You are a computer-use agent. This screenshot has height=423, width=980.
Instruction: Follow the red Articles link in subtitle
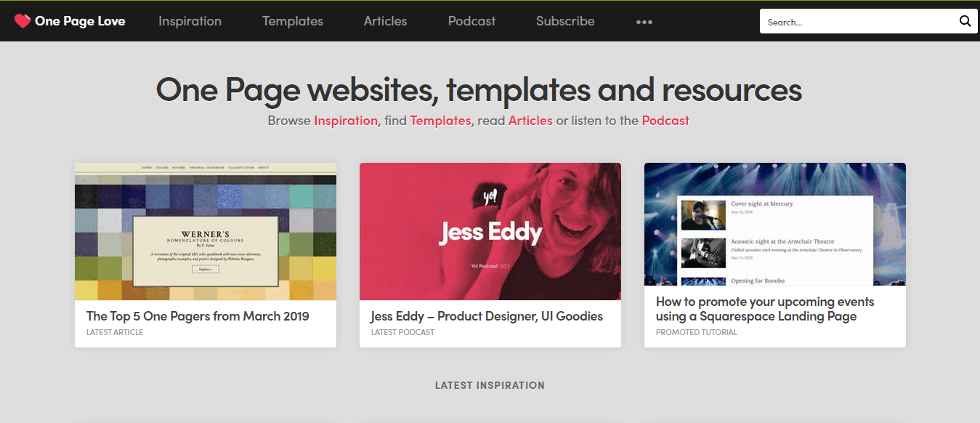530,121
